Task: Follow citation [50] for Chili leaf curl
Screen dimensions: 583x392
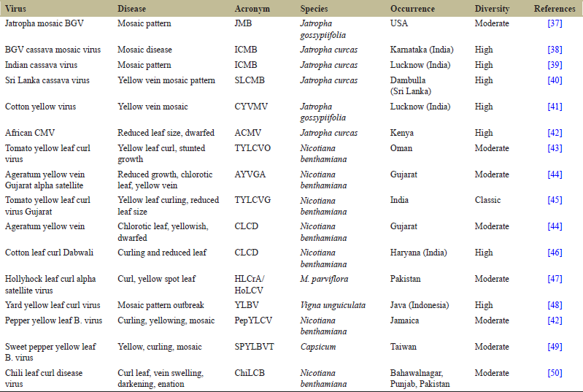Action: point(555,373)
